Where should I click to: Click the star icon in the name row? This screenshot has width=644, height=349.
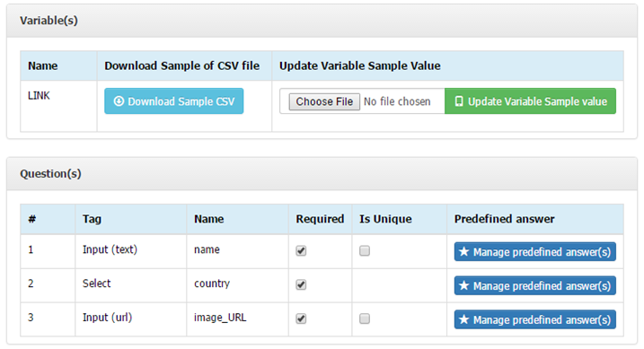[464, 251]
